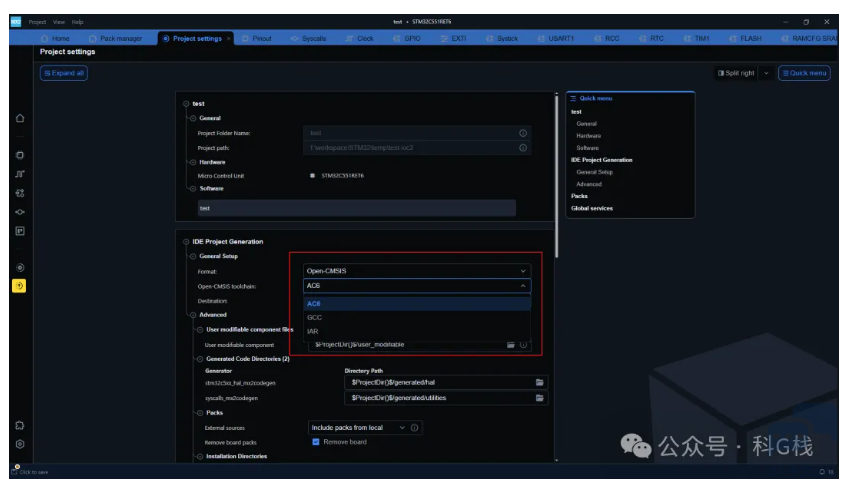Switch to the Pack manager tab
846x486 pixels.
click(116, 38)
